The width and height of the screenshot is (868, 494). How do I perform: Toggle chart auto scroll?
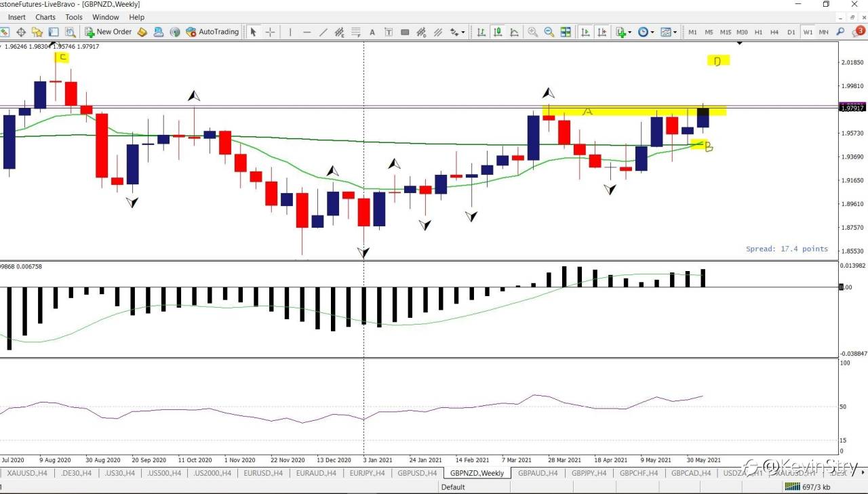[585, 32]
